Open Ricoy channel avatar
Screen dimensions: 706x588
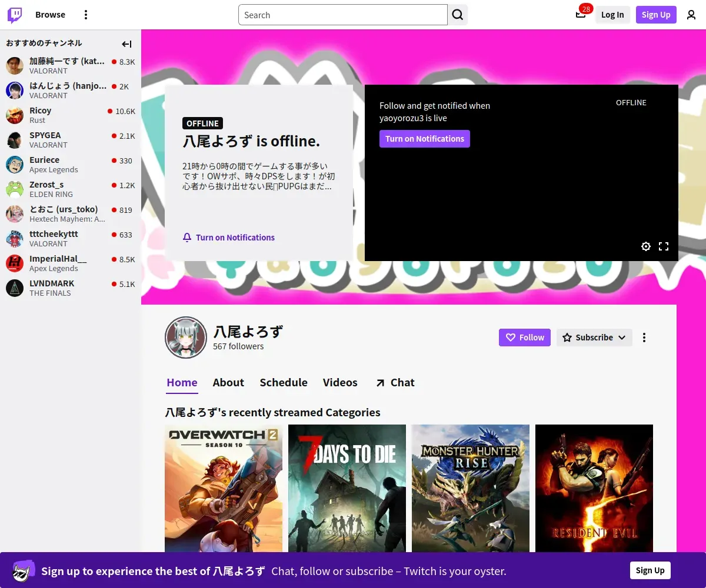(x=15, y=115)
